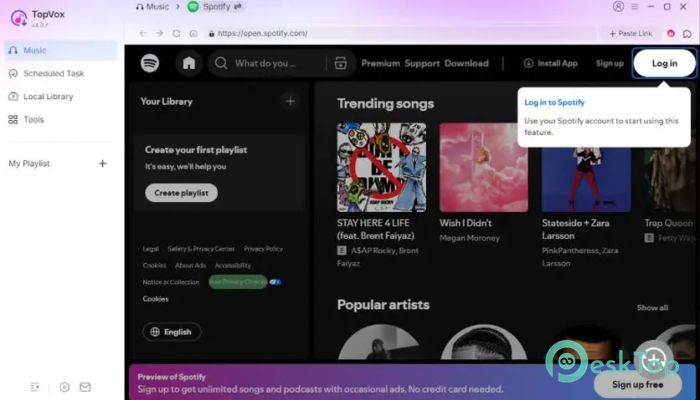Image resolution: width=700 pixels, height=400 pixels.
Task: Open the Legal footer link
Action: point(150,249)
